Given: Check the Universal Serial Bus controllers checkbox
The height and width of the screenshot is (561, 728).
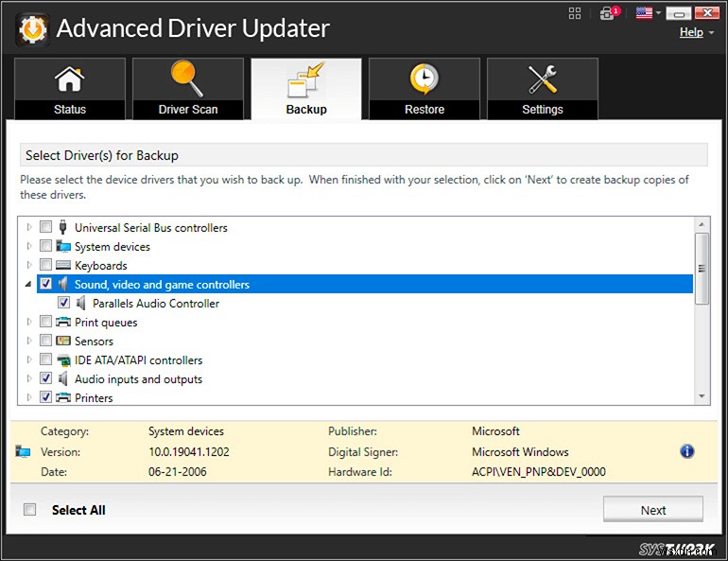Looking at the screenshot, I should 45,227.
